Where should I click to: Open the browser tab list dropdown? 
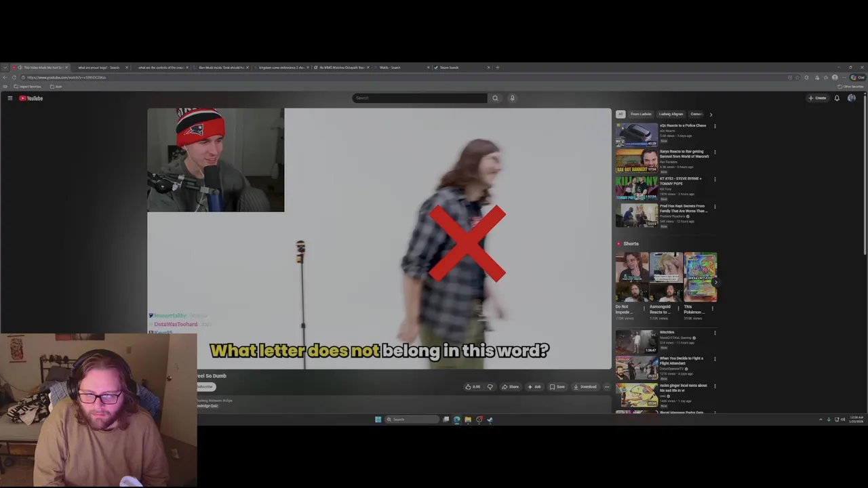point(5,68)
